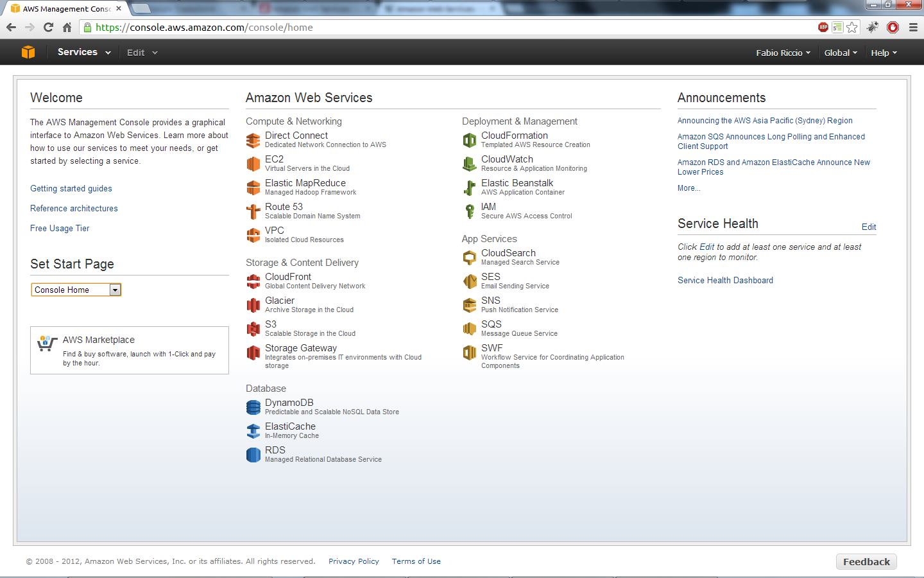Click the ElastiCache service icon
Image resolution: width=924 pixels, height=578 pixels.
(x=253, y=431)
